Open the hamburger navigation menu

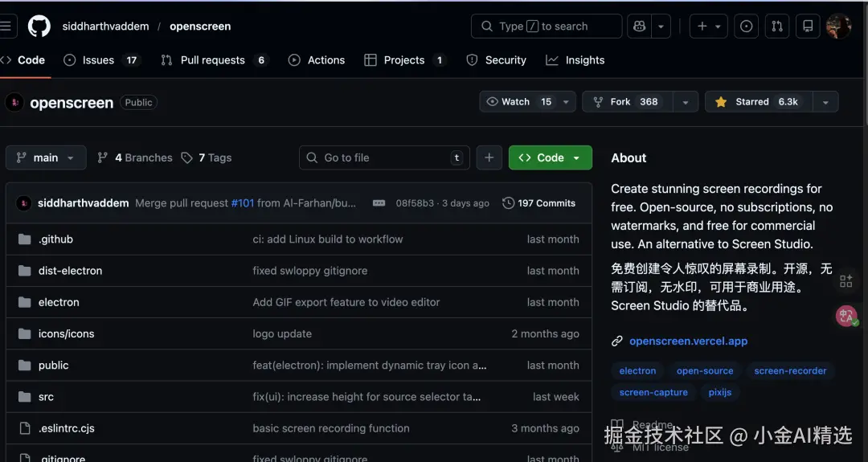[x=6, y=26]
